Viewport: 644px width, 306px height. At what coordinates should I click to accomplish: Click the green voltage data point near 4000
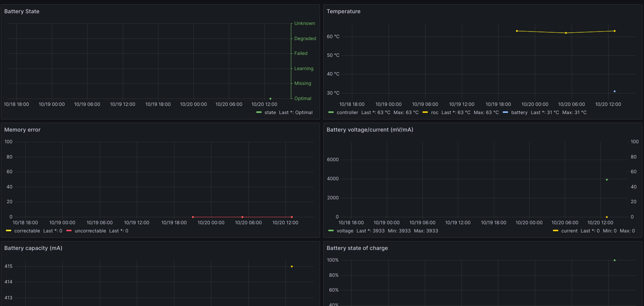[607, 179]
